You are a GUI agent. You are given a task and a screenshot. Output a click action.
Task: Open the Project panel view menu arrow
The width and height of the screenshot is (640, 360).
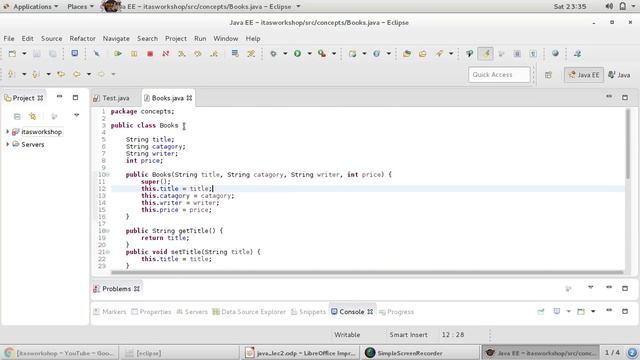pyautogui.click(x=76, y=116)
